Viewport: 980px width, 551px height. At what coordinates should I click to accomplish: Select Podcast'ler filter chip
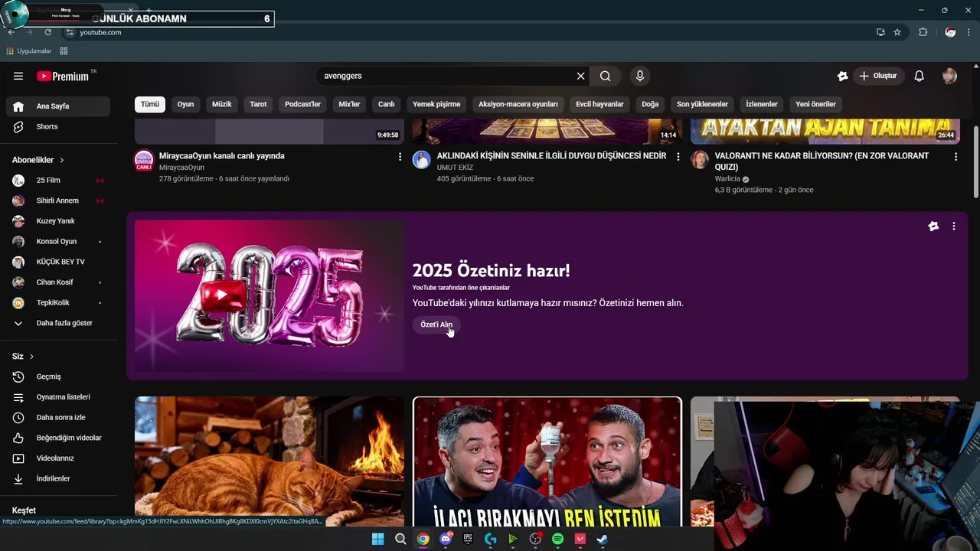click(x=303, y=104)
